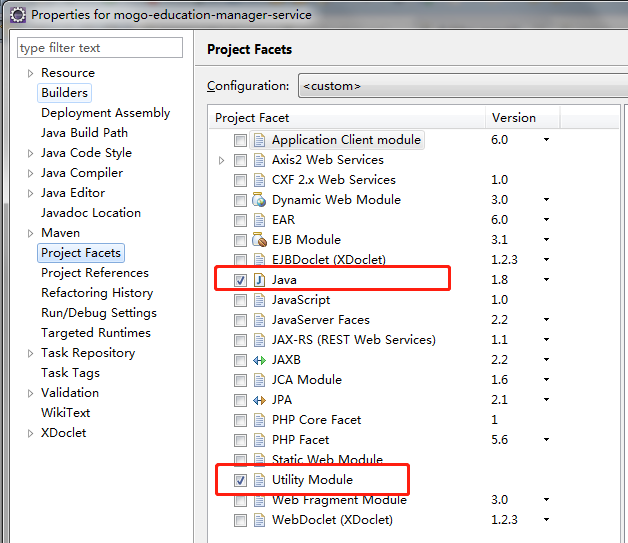
Task: Enable the PHP Facet checkbox
Action: [x=240, y=440]
